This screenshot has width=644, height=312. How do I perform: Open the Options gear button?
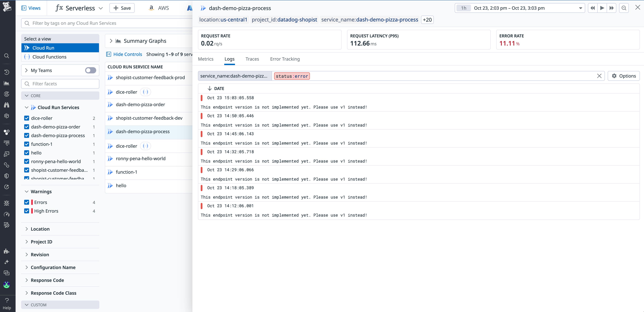click(624, 76)
